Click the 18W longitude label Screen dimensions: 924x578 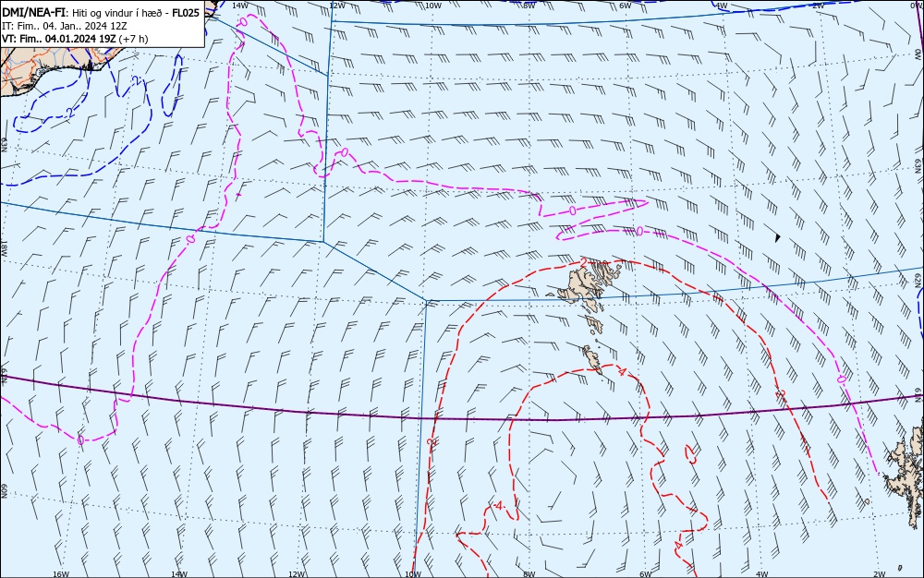point(4,247)
